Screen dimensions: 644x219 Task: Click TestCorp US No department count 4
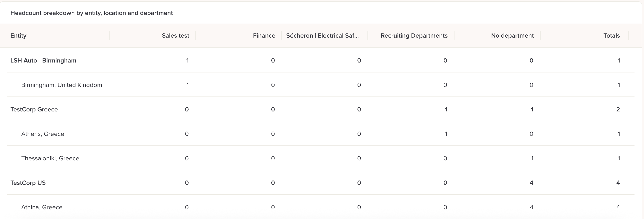coord(531,183)
